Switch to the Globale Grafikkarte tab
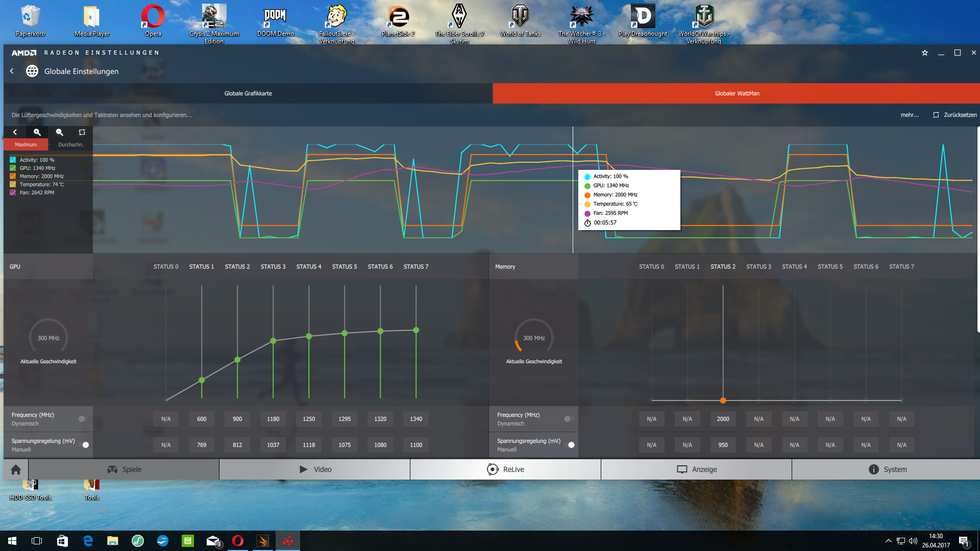 248,93
